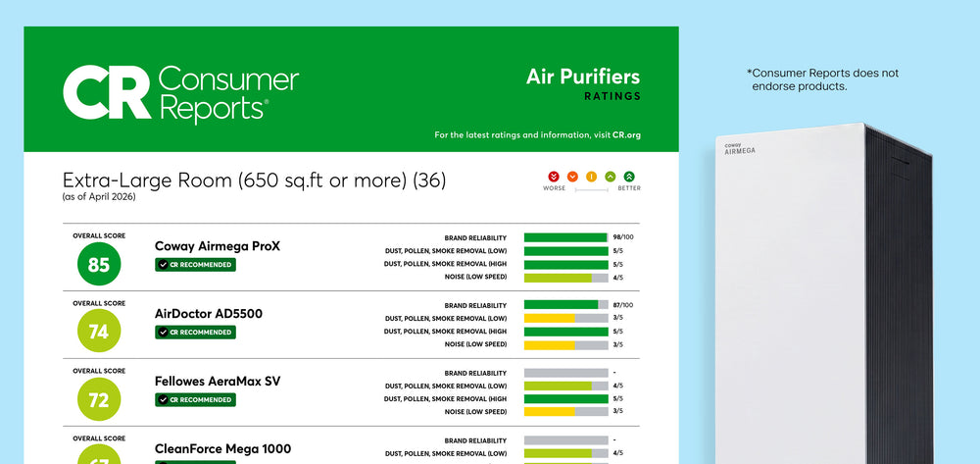
Task: Click 'BRAND RELIABILITY' label in Coway row
Action: tap(475, 238)
